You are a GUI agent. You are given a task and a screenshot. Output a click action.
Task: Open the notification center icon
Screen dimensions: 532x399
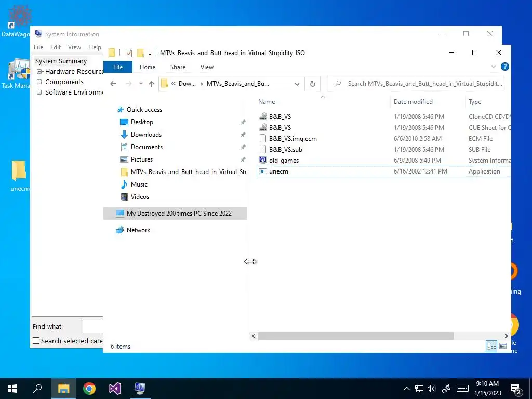516,389
